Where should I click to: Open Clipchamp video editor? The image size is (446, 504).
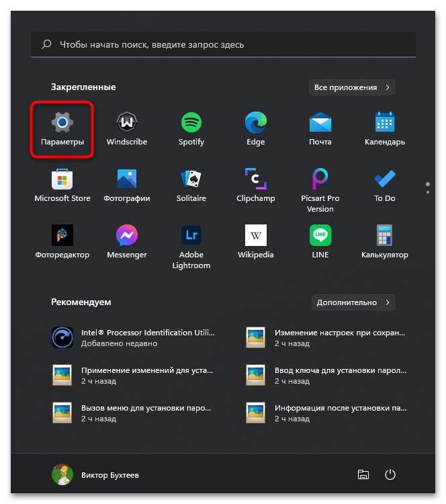[x=256, y=185]
